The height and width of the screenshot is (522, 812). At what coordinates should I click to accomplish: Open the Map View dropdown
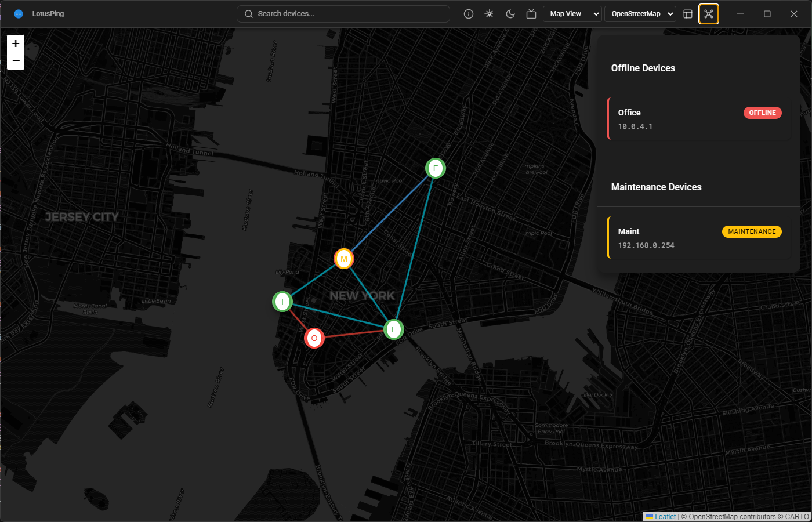[572, 14]
